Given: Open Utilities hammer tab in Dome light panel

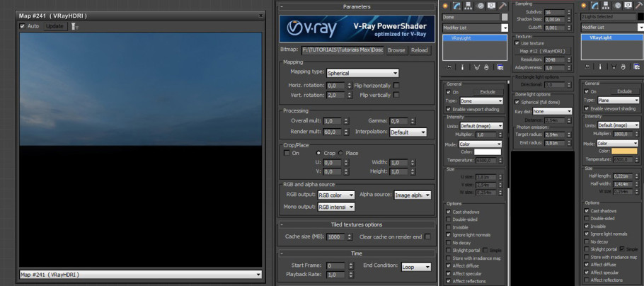Looking at the screenshot, I should tap(502, 6).
